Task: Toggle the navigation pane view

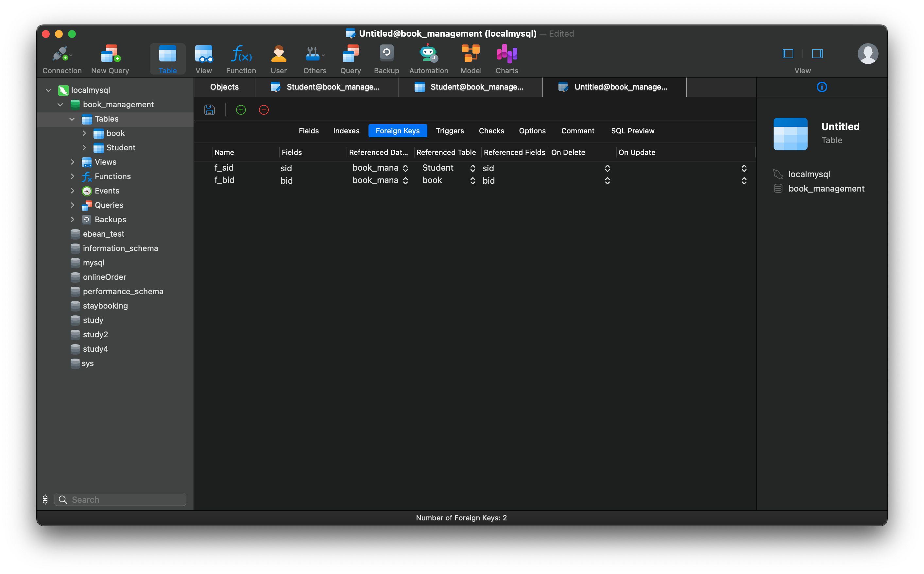Action: click(787, 54)
